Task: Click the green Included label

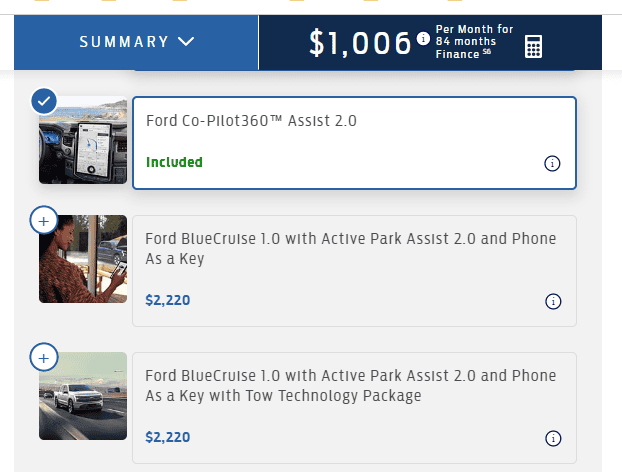Action: coord(174,162)
